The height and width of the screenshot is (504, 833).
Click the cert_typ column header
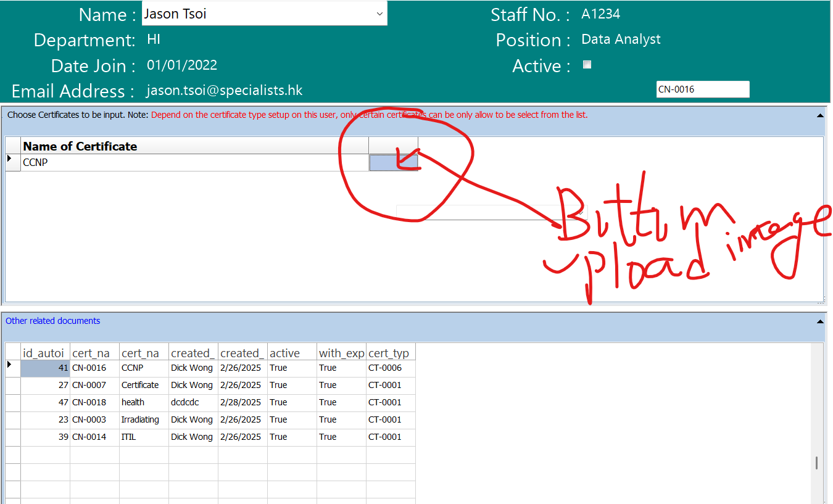[x=391, y=353]
